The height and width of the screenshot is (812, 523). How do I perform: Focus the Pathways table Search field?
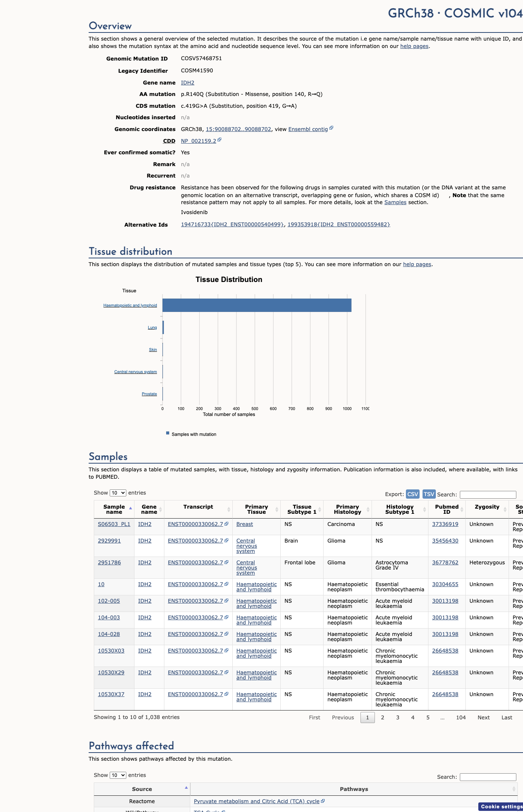488,777
